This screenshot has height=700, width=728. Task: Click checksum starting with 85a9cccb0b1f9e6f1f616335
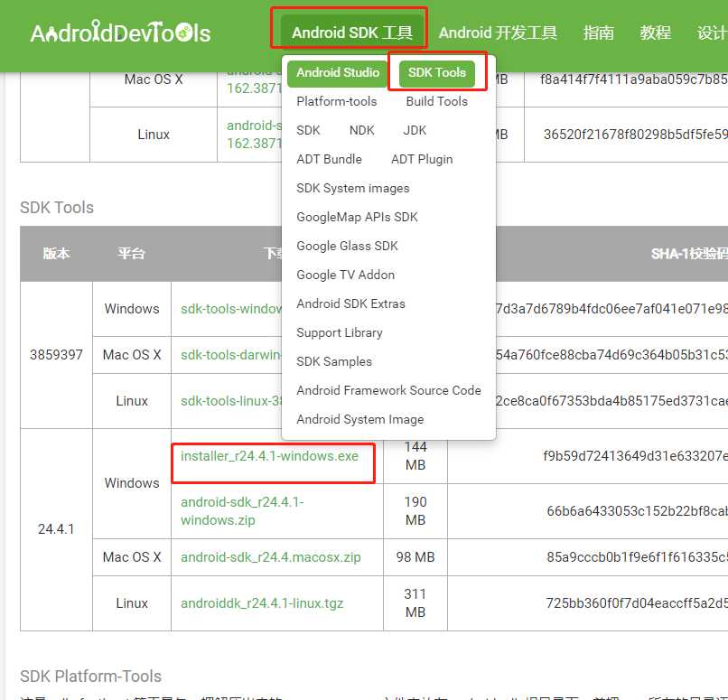pyautogui.click(x=637, y=557)
